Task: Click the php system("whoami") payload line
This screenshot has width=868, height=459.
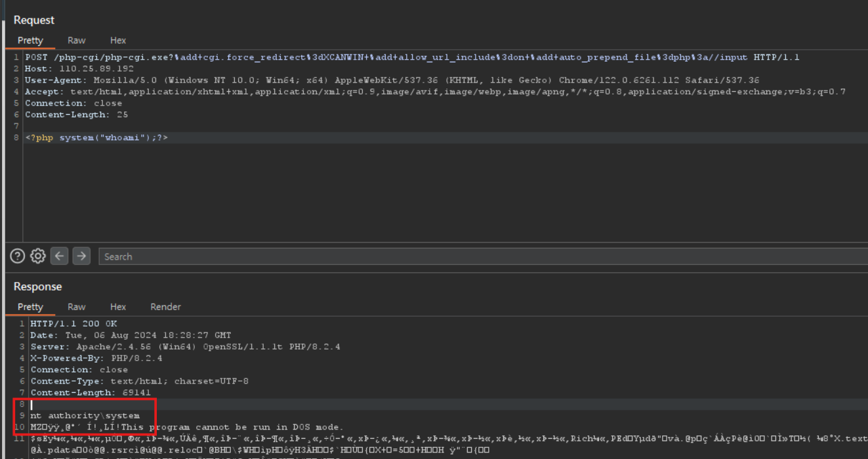Action: (x=96, y=138)
